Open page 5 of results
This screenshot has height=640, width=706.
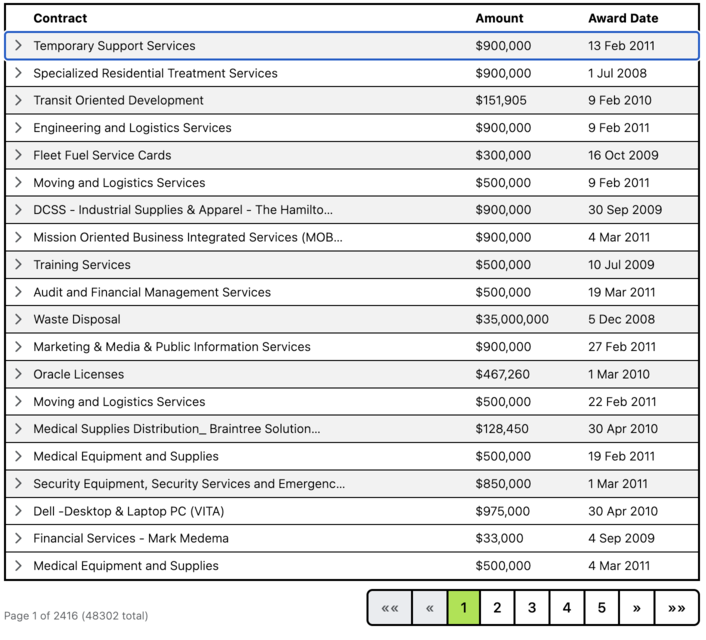(x=601, y=608)
